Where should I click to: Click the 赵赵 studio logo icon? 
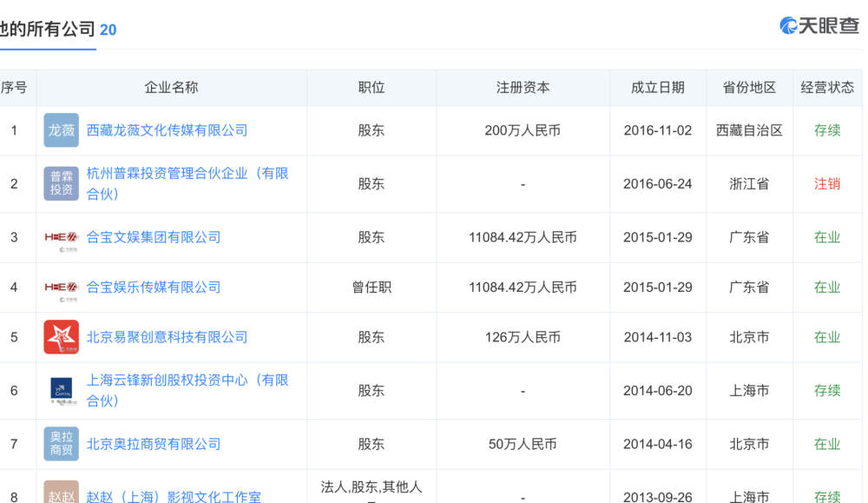point(61,493)
